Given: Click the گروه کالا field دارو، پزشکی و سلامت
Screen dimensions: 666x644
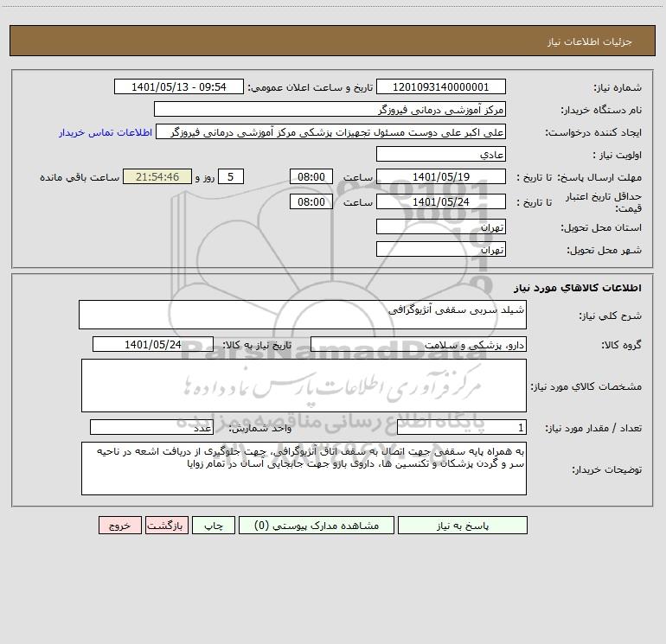Looking at the screenshot, I should 419,344.
